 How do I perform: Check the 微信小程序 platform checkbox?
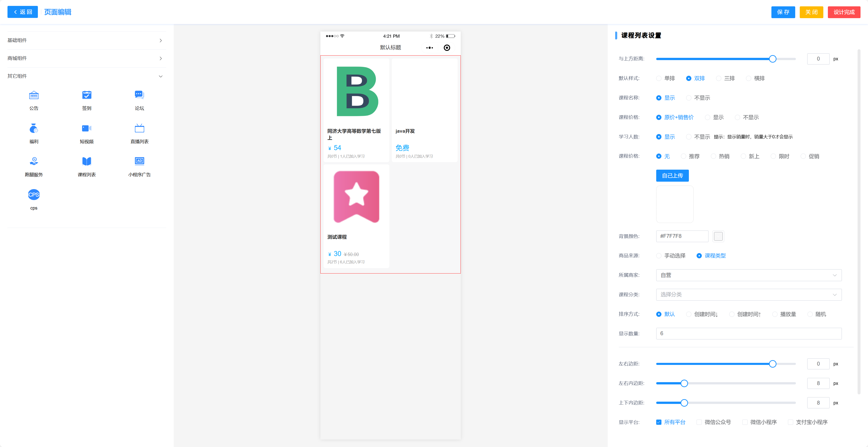(x=745, y=422)
